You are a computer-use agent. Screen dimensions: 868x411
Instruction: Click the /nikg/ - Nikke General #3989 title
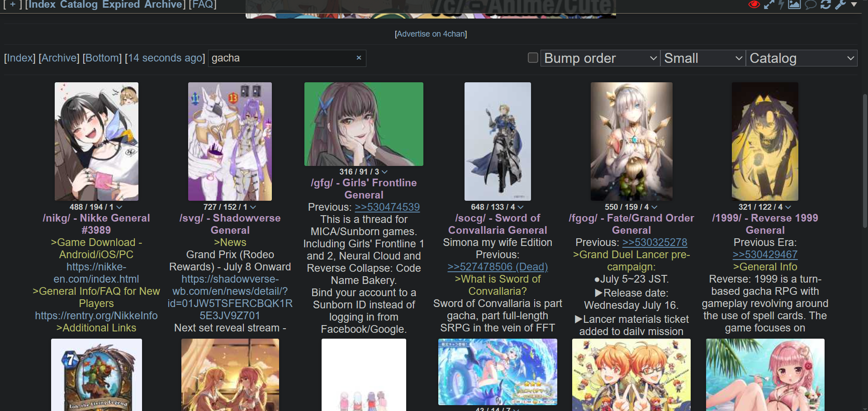(96, 224)
